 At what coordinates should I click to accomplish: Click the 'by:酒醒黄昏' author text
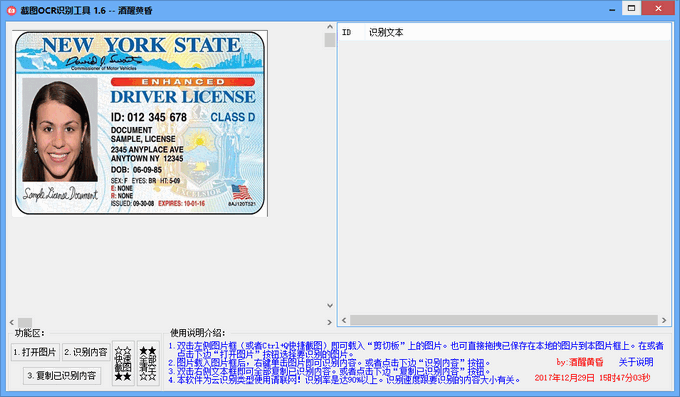580,362
